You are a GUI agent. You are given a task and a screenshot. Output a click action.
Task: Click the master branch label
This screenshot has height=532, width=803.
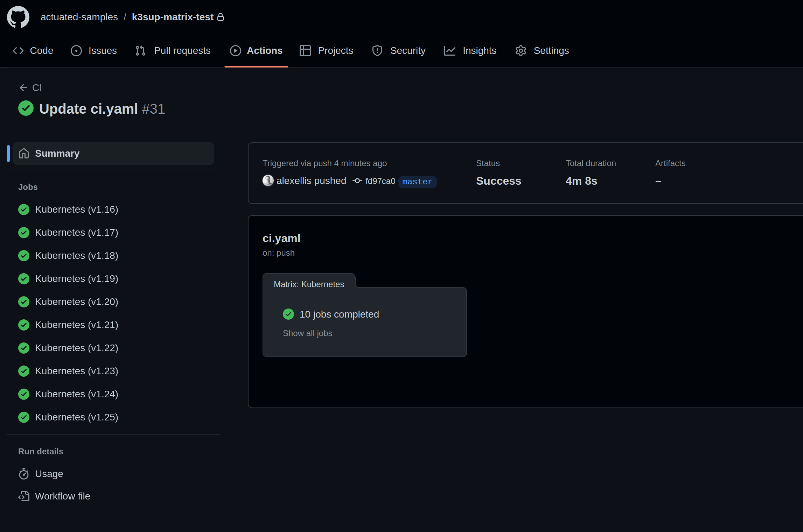tap(417, 181)
